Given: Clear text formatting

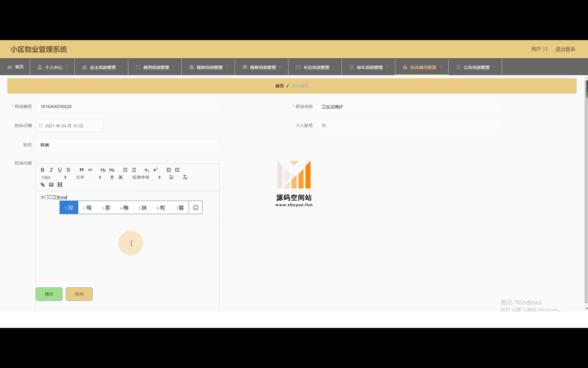Looking at the screenshot, I should (185, 177).
